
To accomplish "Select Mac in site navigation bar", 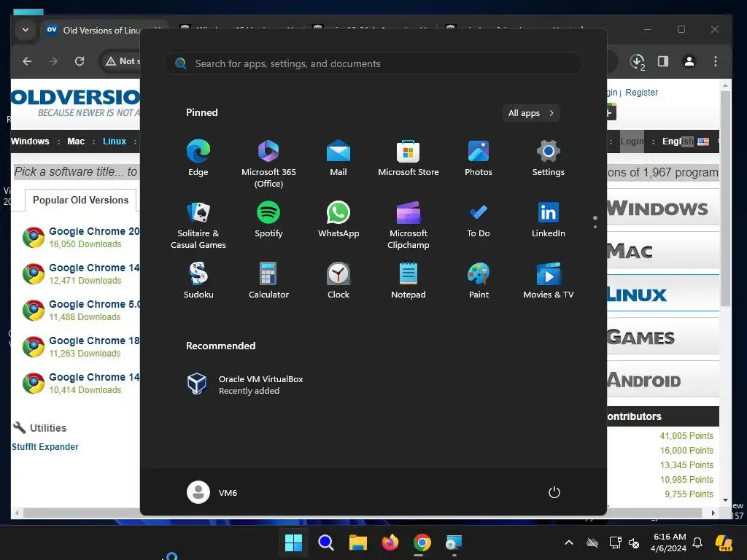I will coord(76,141).
